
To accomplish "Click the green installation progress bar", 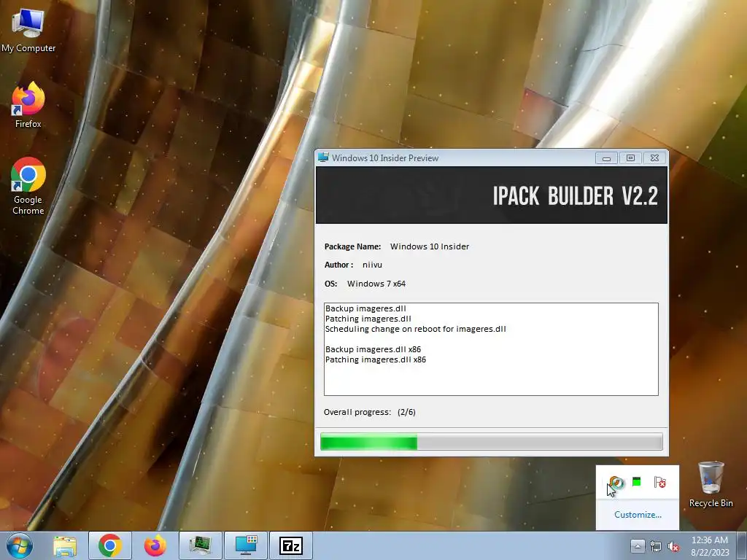I will click(x=491, y=441).
